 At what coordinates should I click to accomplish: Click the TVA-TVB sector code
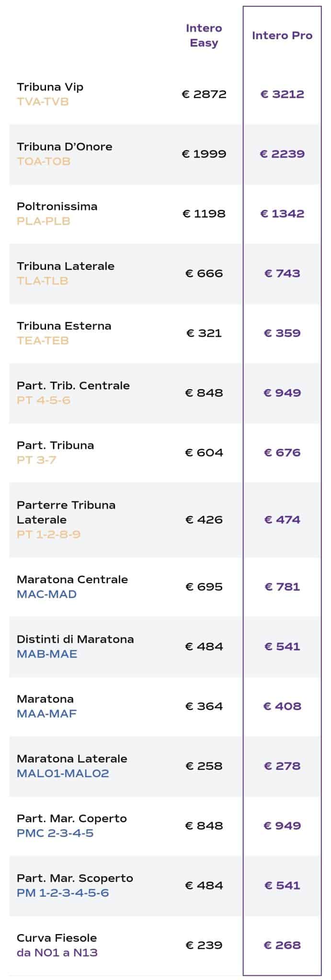[43, 102]
